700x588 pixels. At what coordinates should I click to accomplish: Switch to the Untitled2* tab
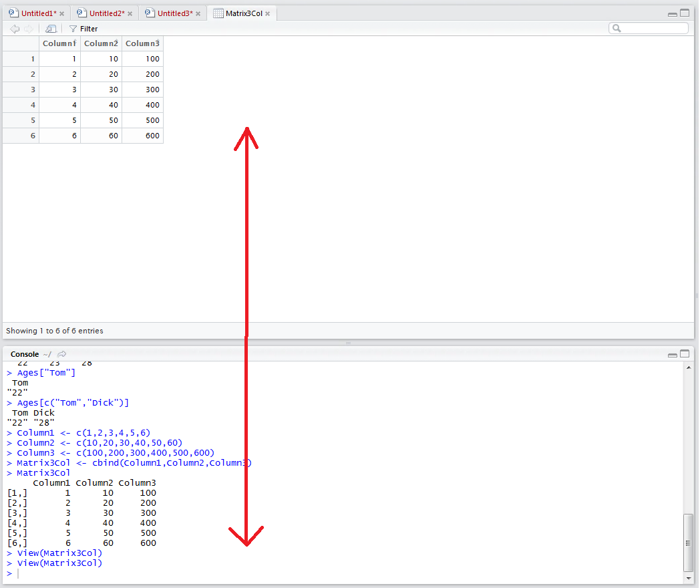[107, 13]
